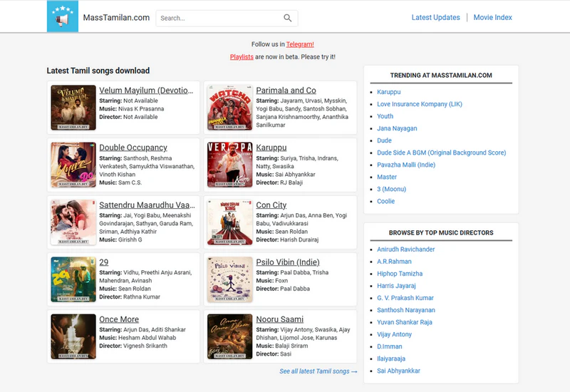Viewport: 570px width, 392px height.
Task: Open the Once More poster thumbnail
Action: 73,336
